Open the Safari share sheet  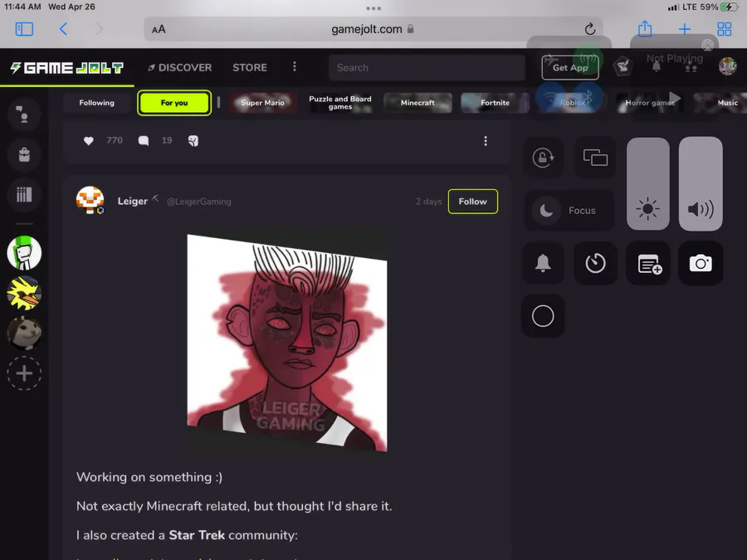coord(645,28)
